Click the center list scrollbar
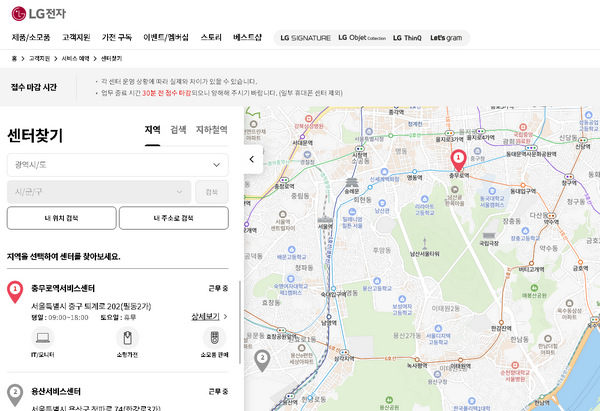 point(240,322)
